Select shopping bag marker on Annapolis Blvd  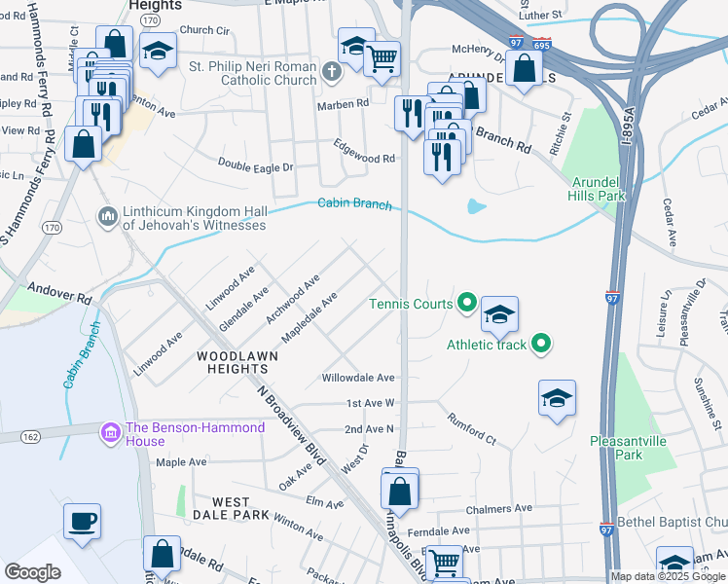pos(399,493)
